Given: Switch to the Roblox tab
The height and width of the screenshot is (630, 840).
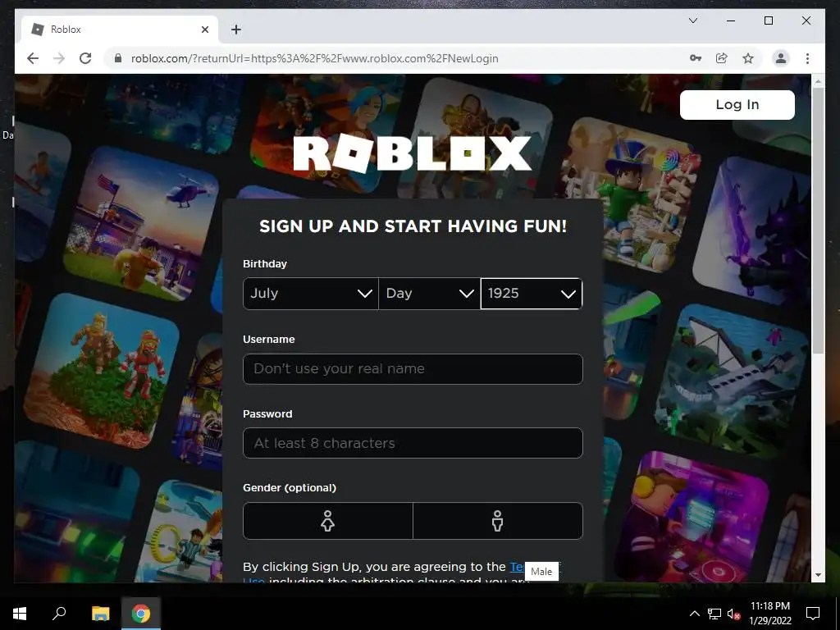Looking at the screenshot, I should point(120,30).
